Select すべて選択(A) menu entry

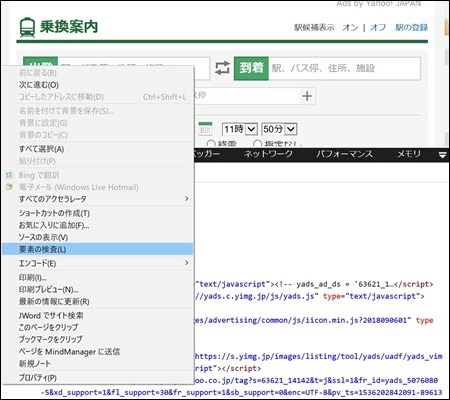pos(97,149)
